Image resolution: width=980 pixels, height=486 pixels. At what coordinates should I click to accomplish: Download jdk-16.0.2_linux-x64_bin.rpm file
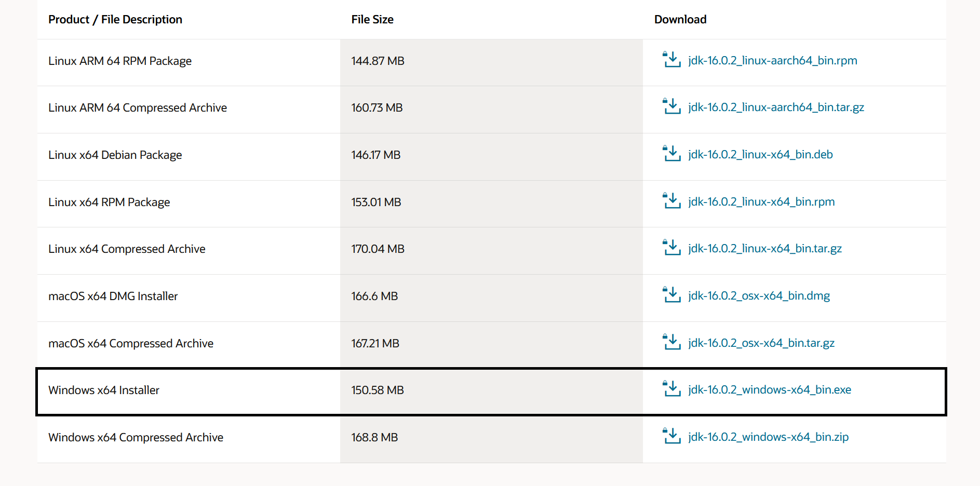pyautogui.click(x=761, y=202)
